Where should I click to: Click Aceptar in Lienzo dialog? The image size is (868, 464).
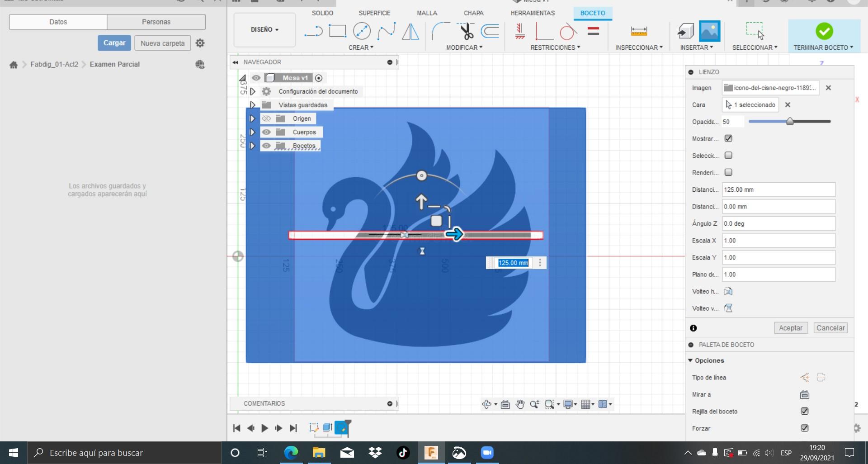point(790,328)
